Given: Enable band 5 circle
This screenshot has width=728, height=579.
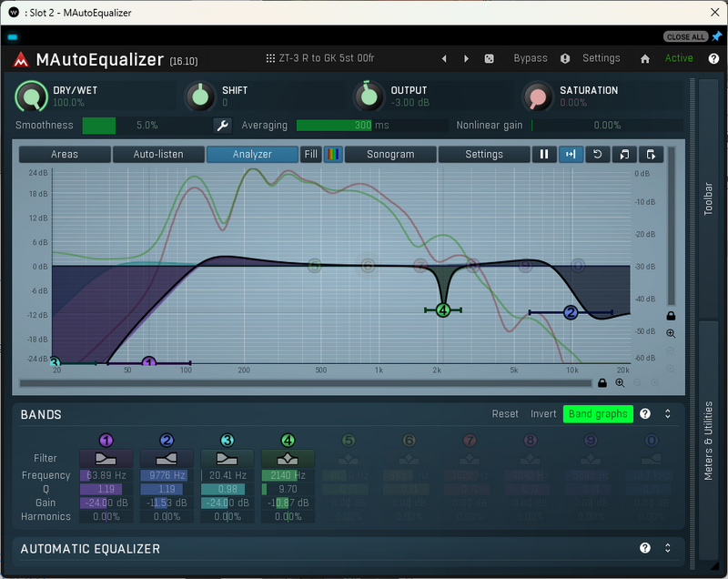Looking at the screenshot, I should point(349,441).
